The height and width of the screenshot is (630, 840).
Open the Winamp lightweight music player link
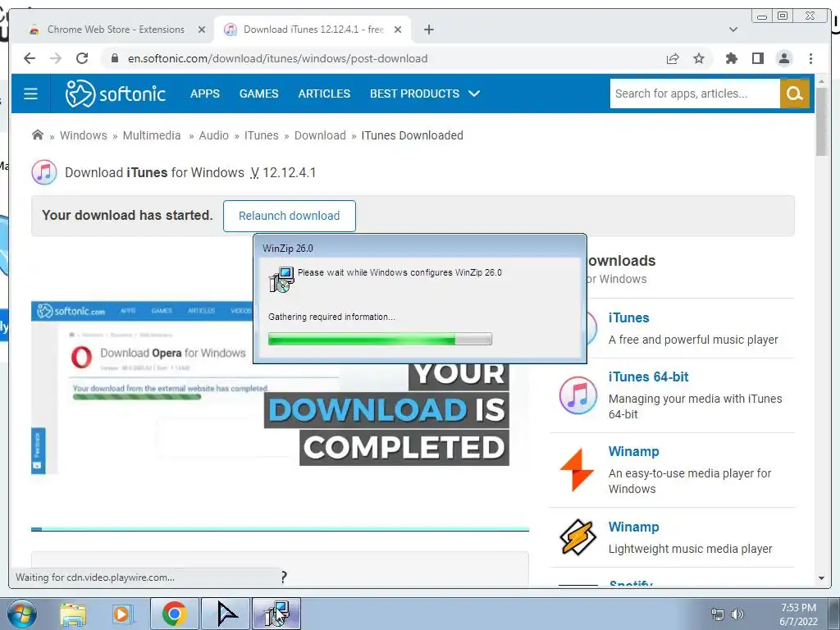pos(634,527)
